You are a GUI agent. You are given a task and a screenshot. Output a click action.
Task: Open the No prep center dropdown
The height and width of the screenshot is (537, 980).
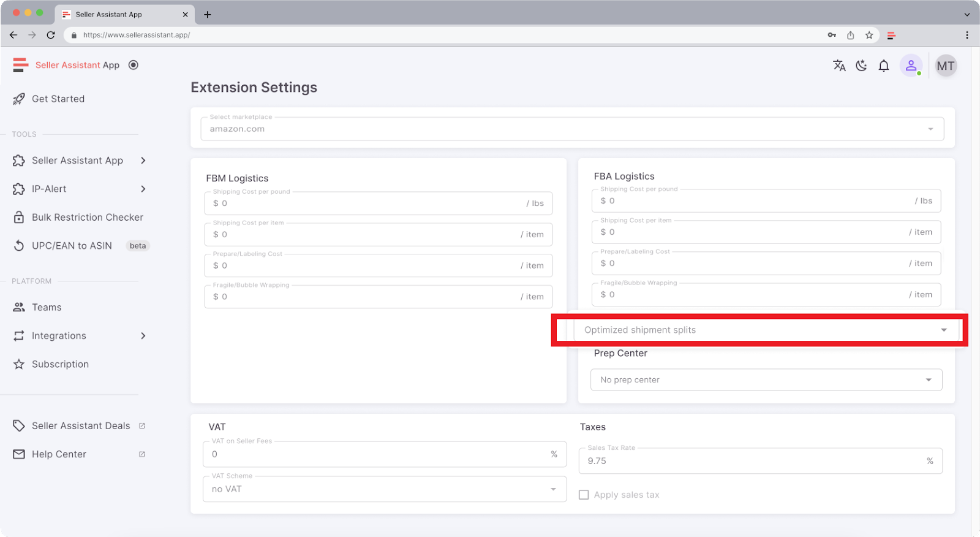pyautogui.click(x=766, y=380)
